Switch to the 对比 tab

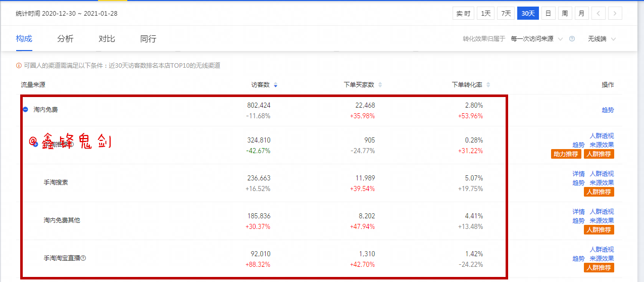(107, 39)
